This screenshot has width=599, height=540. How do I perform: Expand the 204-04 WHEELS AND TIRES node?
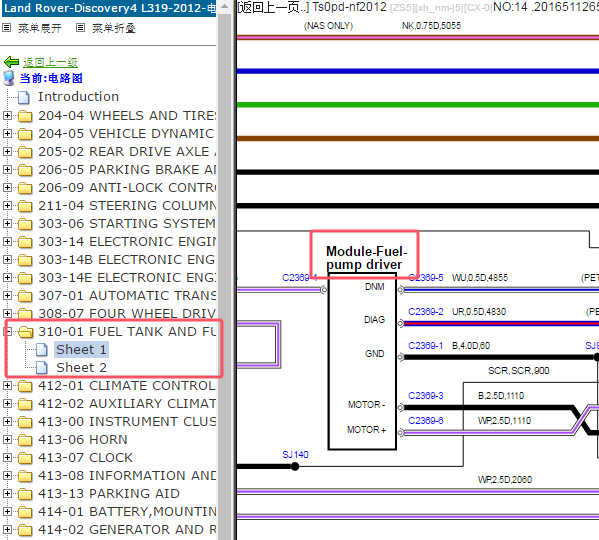tap(7, 115)
